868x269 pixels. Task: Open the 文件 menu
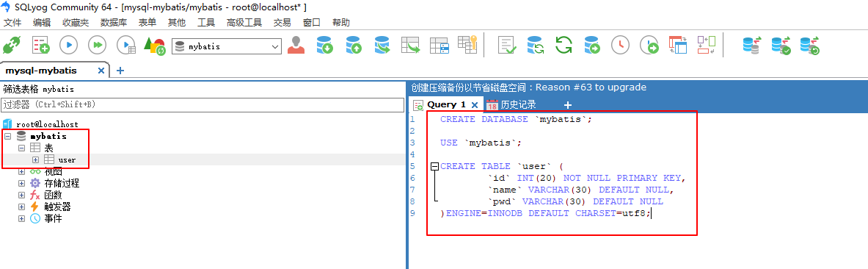[x=12, y=23]
